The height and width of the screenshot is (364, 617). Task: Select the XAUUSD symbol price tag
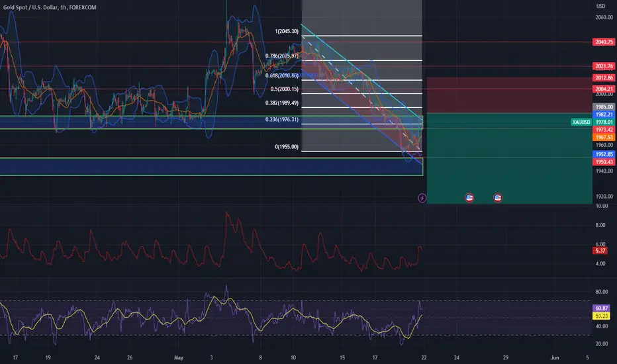coord(581,122)
